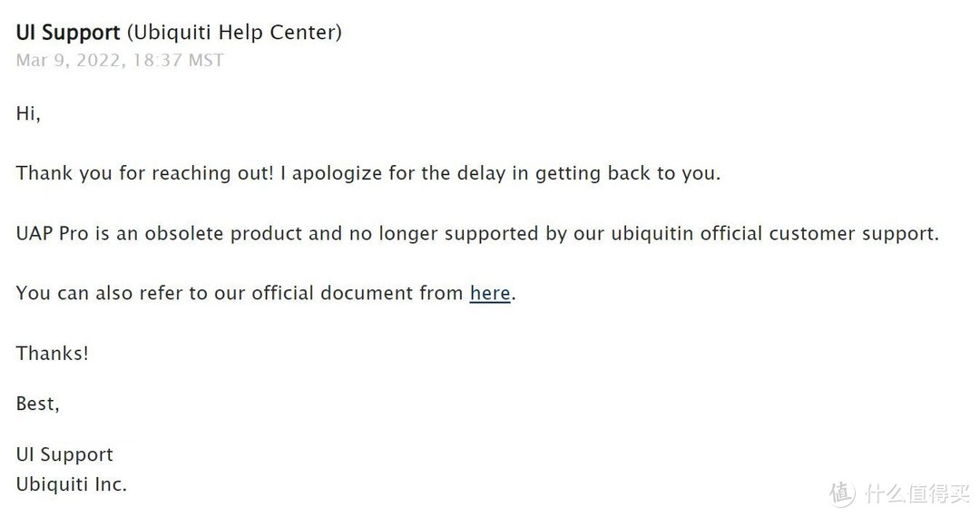This screenshot has height=517, width=980.
Task: Click the "MST" timezone label
Action: point(204,61)
